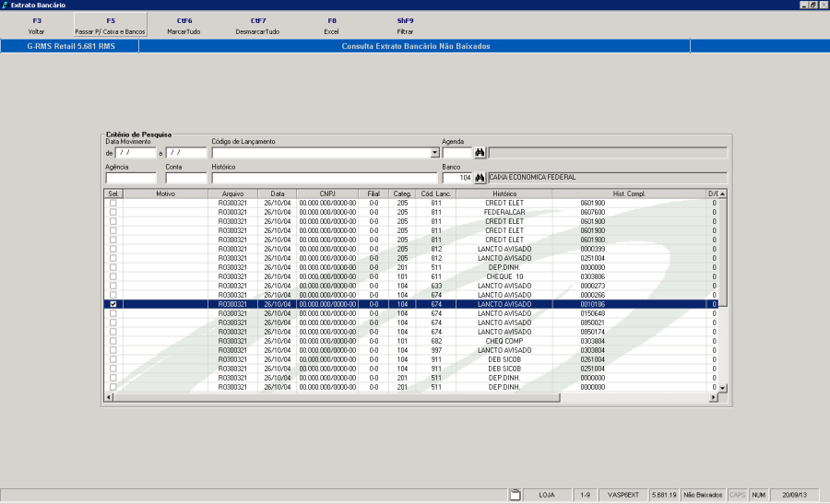The height and width of the screenshot is (504, 830).
Task: Click the CAIXA ECONOMICA FEDERAL bank name field
Action: coord(607,178)
